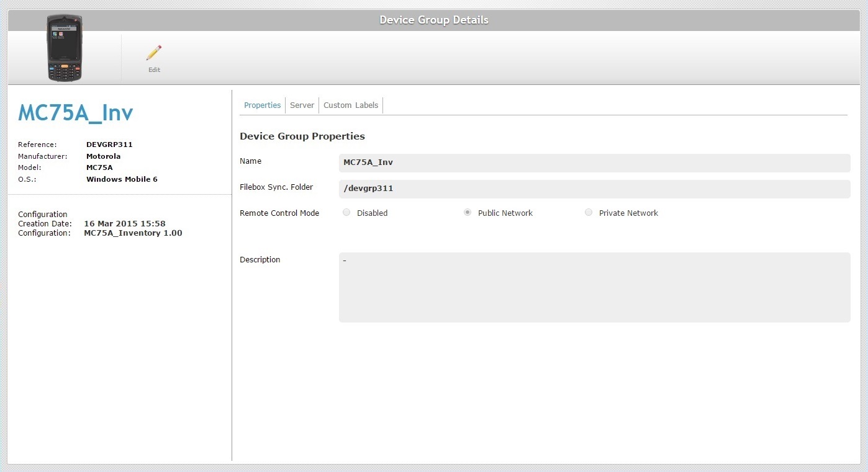This screenshot has width=868, height=472.
Task: Click reference value DEVGRP311
Action: [x=109, y=145]
